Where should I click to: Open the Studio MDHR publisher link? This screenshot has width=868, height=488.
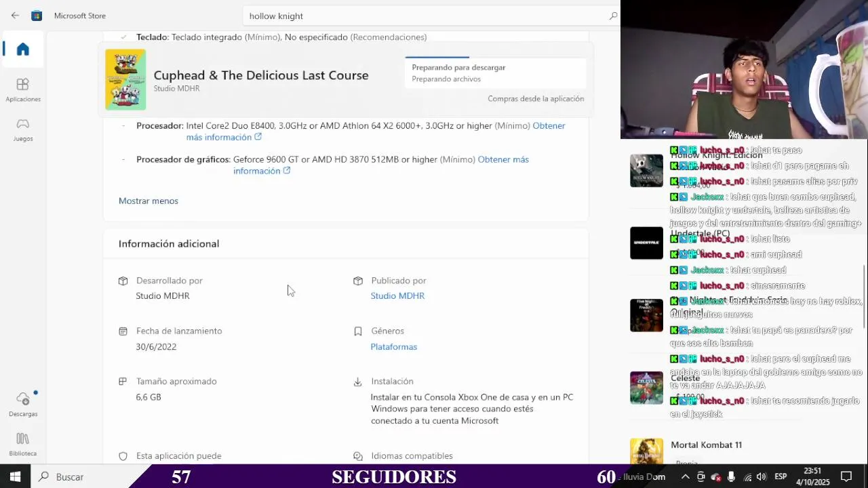397,296
